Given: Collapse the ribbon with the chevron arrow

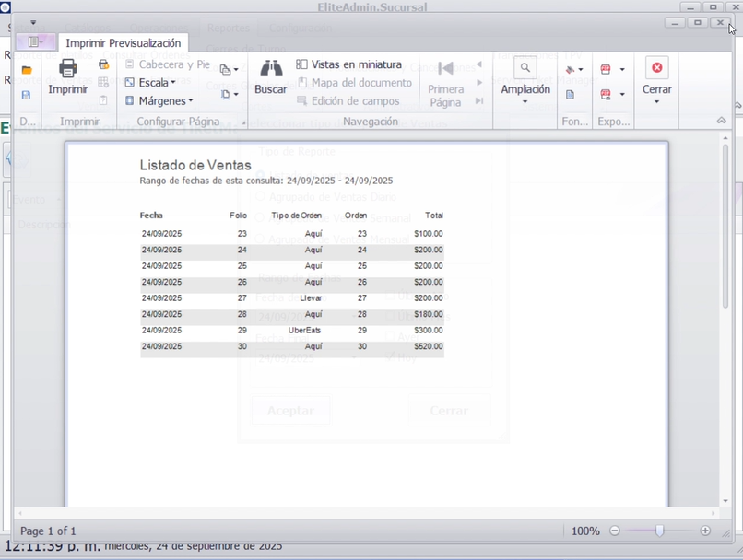Looking at the screenshot, I should click(720, 122).
